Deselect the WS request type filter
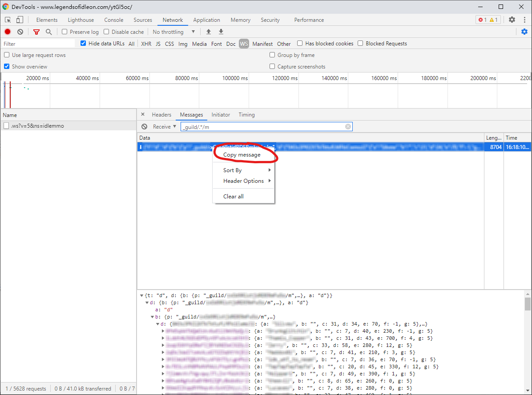Image resolution: width=532 pixels, height=395 pixels. (244, 44)
